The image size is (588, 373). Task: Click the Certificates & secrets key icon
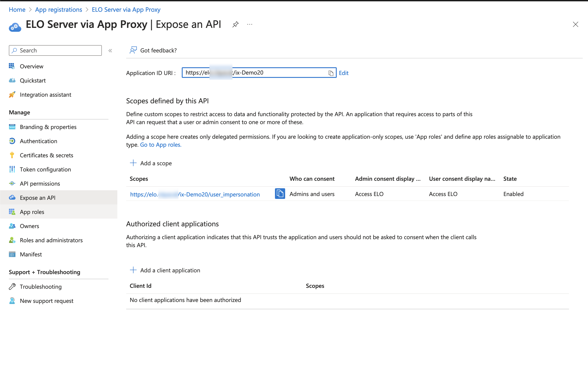pos(12,155)
